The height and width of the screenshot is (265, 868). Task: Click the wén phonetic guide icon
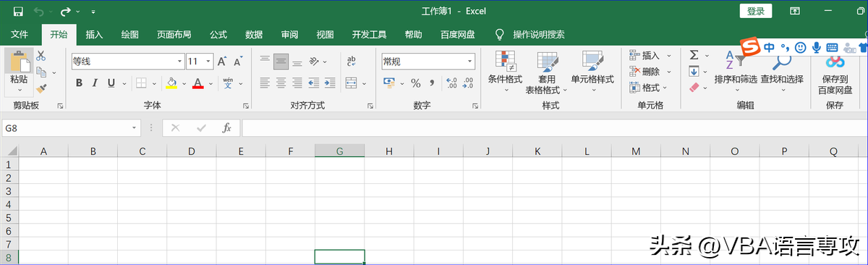228,83
